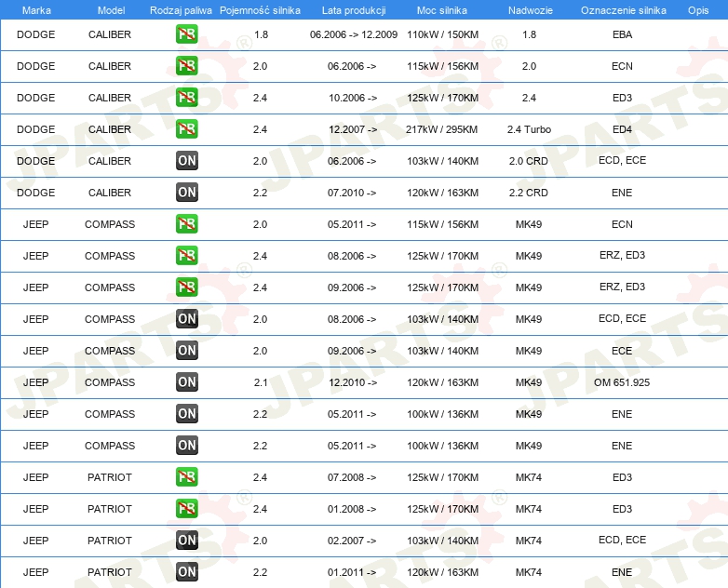Select the PB icon in the Compass ECN row
The image size is (728, 588).
(x=186, y=224)
